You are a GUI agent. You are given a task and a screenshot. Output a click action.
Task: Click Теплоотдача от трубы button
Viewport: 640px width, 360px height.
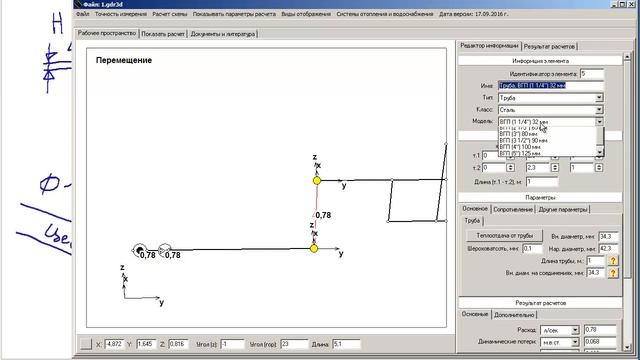[x=504, y=236]
